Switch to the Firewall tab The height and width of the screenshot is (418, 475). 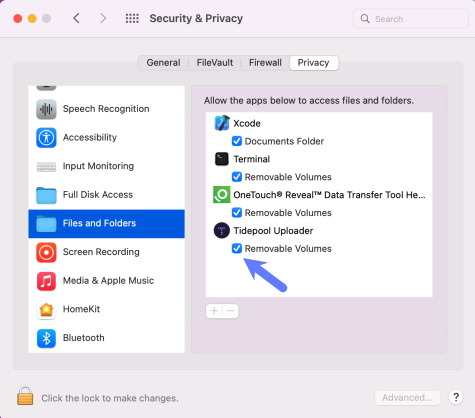point(265,63)
